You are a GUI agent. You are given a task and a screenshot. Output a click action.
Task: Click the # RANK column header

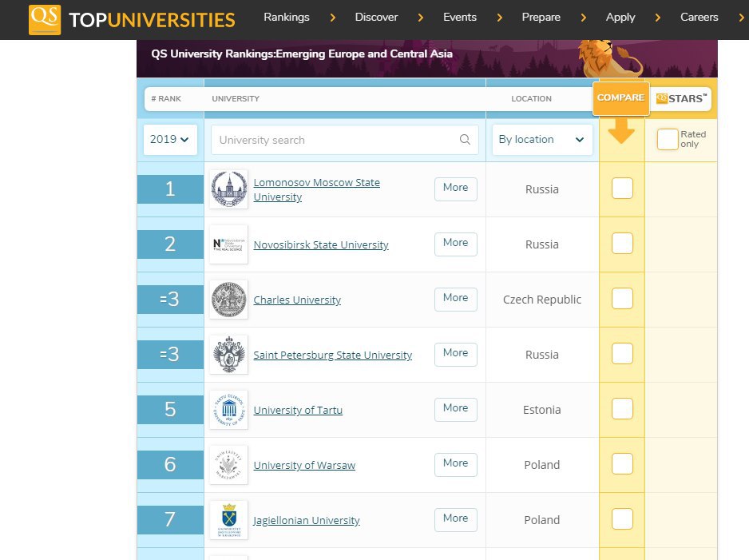click(x=166, y=98)
